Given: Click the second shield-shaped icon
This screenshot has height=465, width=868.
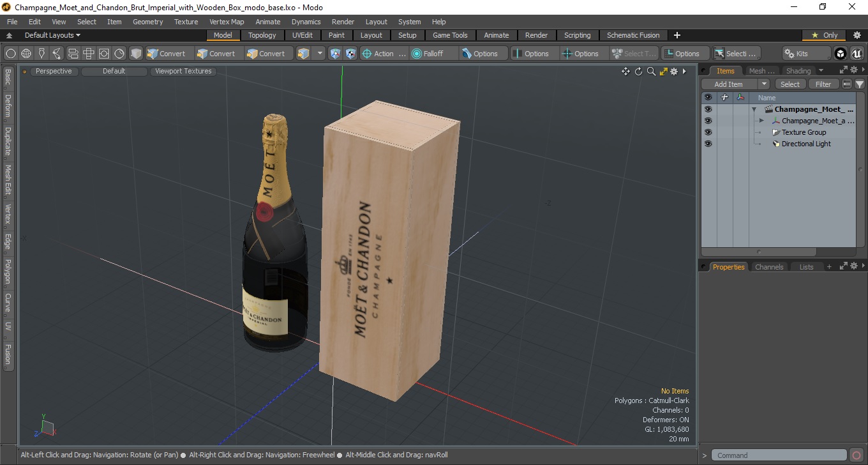Looking at the screenshot, I should [x=350, y=54].
